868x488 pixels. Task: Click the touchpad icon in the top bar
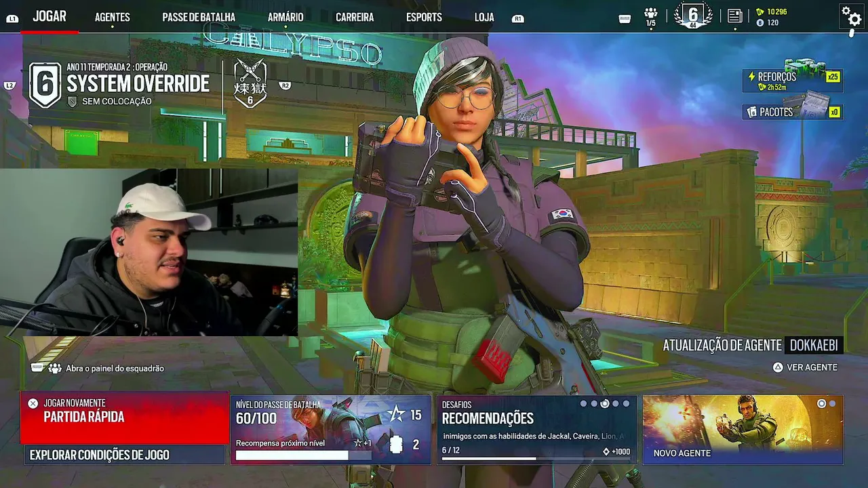coord(625,19)
